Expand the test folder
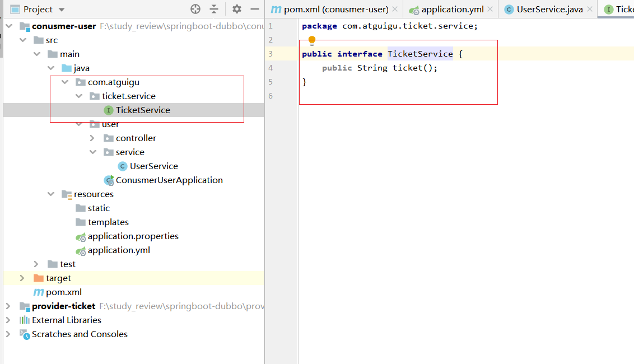This screenshot has height=364, width=634. [x=36, y=264]
